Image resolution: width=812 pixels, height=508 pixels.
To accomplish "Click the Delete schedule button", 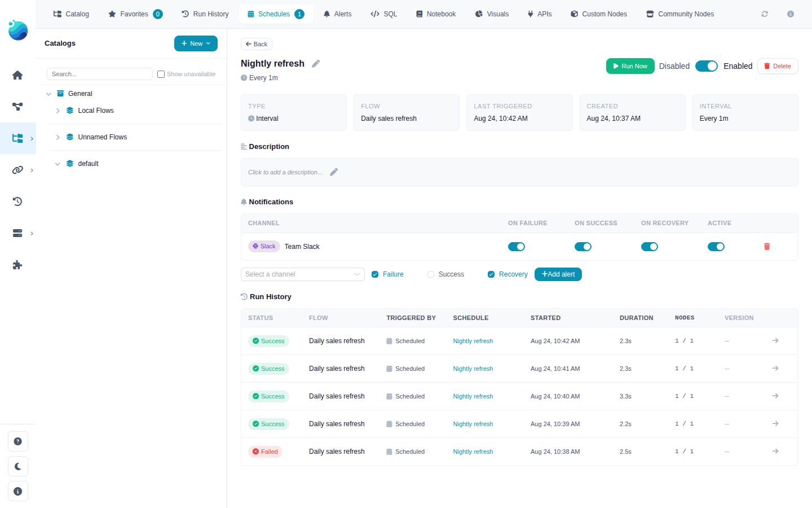I will click(778, 66).
